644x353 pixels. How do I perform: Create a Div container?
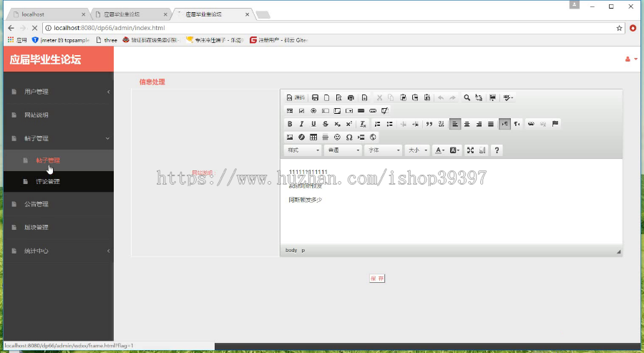[x=441, y=124]
